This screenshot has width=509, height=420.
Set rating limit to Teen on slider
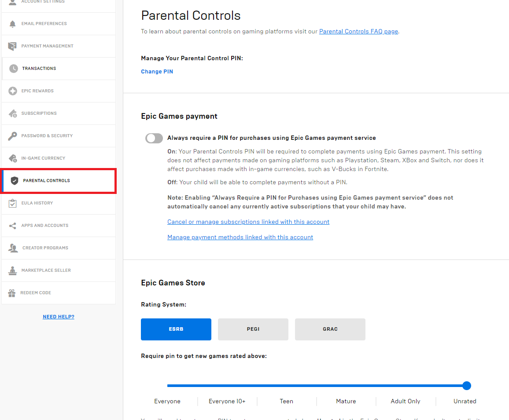point(287,386)
